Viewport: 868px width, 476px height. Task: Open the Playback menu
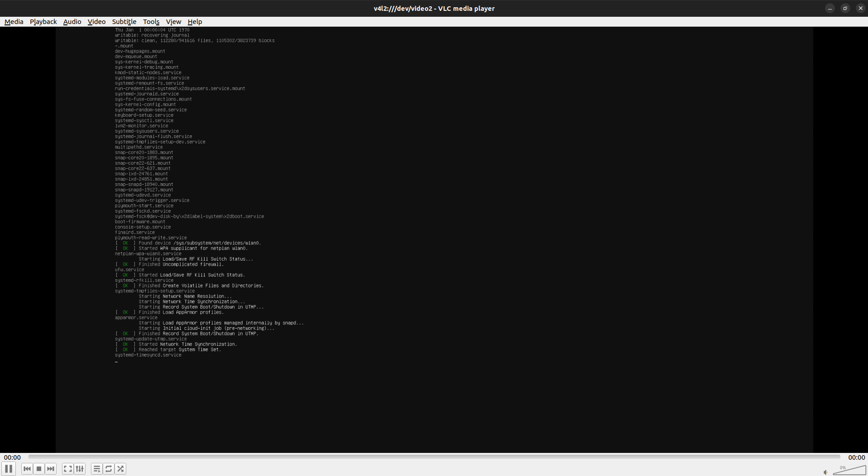click(x=43, y=21)
